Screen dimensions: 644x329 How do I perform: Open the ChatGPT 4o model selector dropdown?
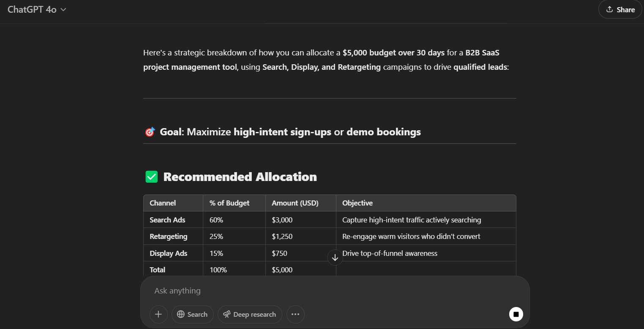pyautogui.click(x=37, y=9)
